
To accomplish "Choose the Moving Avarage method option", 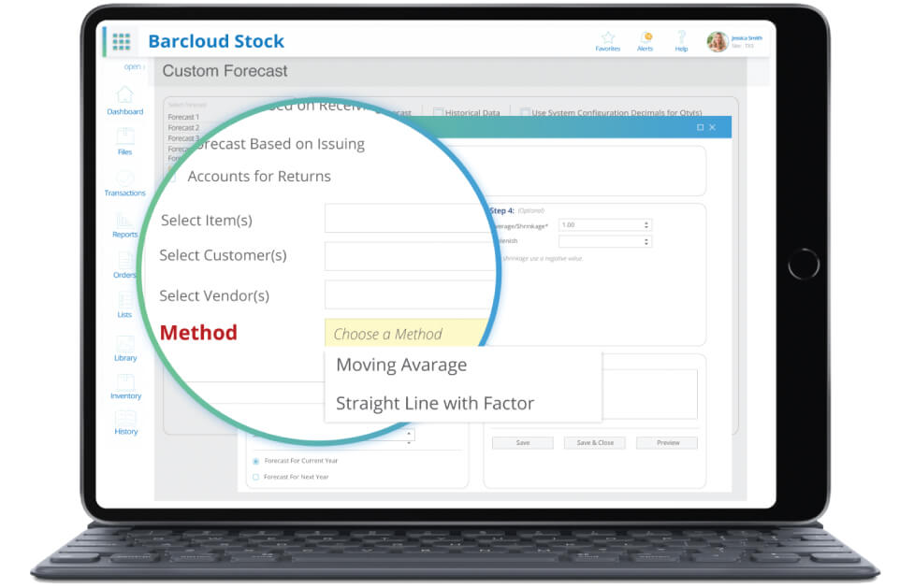I will 401,365.
